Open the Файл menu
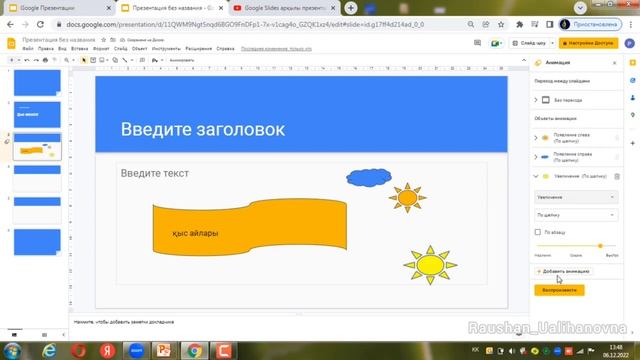 28,49
